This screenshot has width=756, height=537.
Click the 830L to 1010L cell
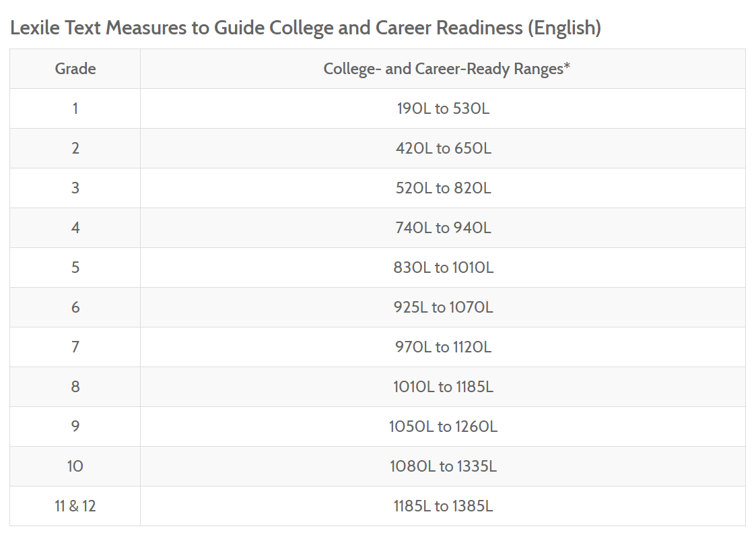click(443, 267)
